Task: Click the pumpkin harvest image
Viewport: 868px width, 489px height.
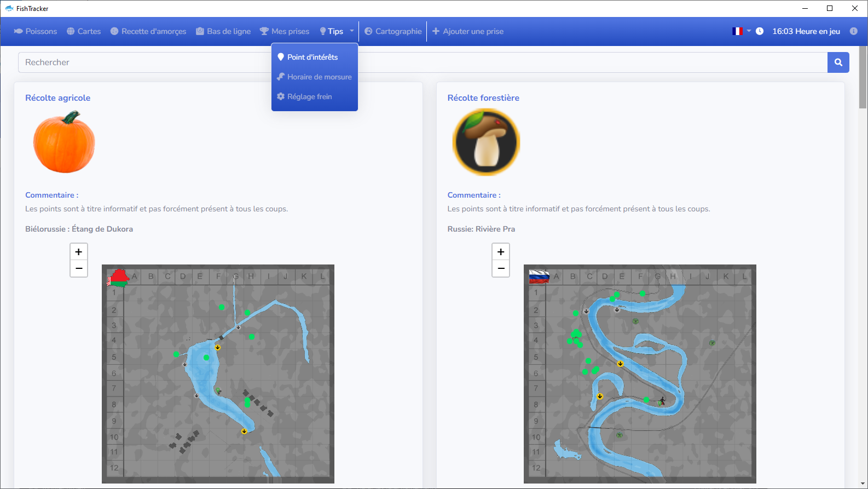Action: click(x=64, y=142)
